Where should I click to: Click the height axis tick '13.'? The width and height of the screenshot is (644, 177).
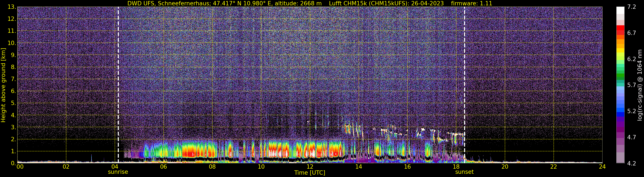pyautogui.click(x=12, y=7)
